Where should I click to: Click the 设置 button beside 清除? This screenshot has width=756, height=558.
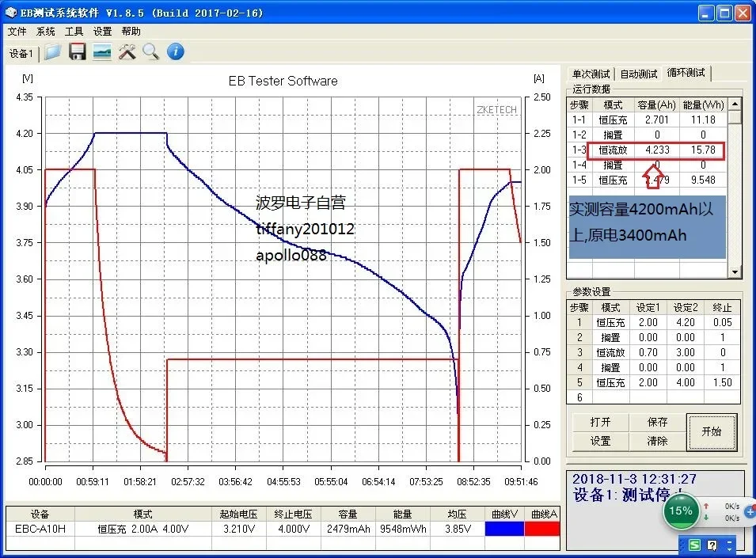(600, 441)
